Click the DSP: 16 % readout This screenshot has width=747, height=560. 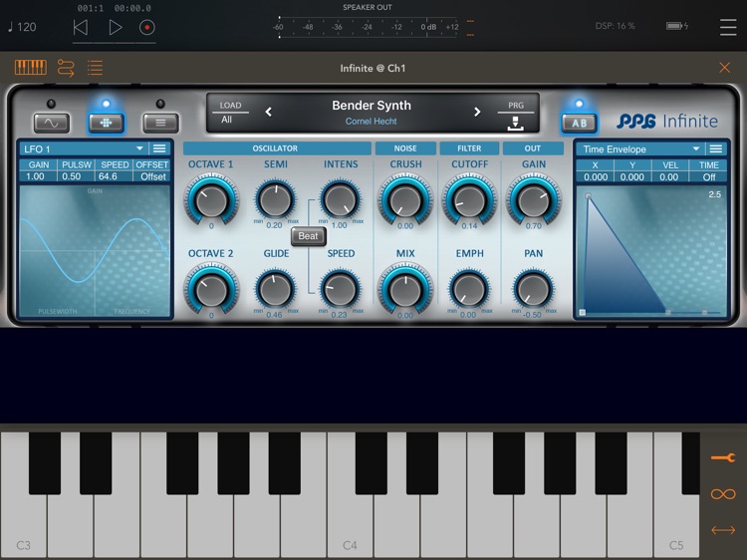pyautogui.click(x=615, y=26)
